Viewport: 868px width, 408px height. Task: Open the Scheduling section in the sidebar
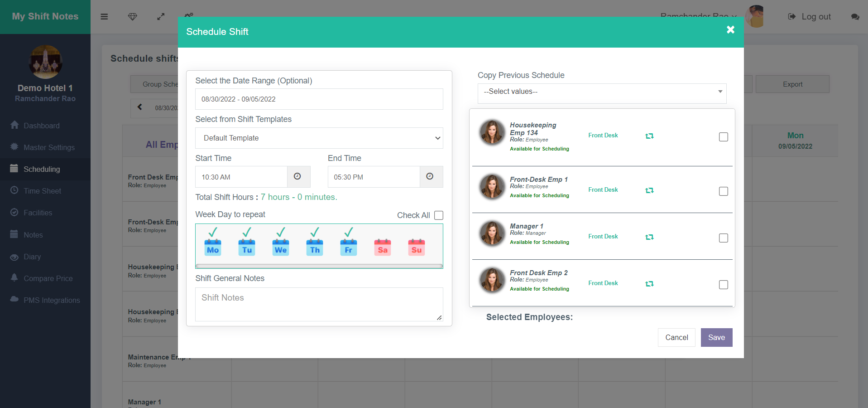(42, 169)
